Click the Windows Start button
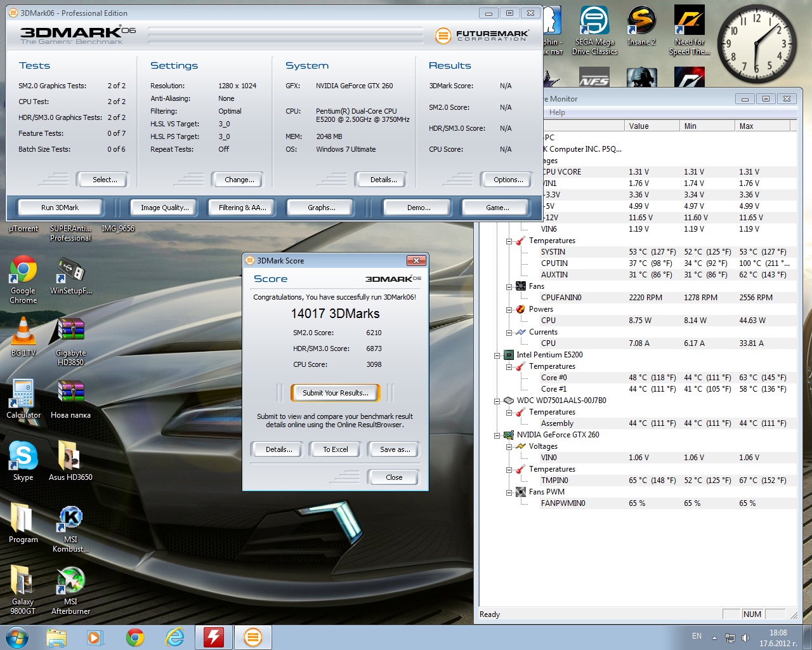The height and width of the screenshot is (650, 812). [17, 637]
